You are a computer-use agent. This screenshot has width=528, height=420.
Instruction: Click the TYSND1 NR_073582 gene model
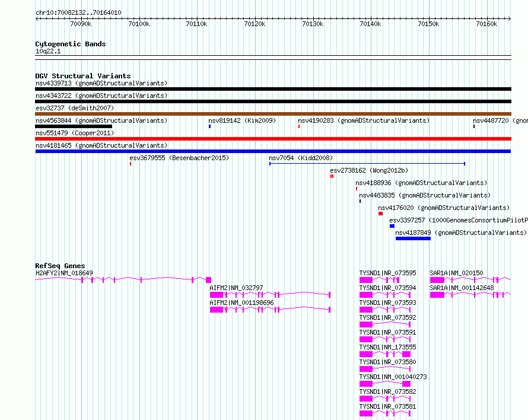click(385, 399)
